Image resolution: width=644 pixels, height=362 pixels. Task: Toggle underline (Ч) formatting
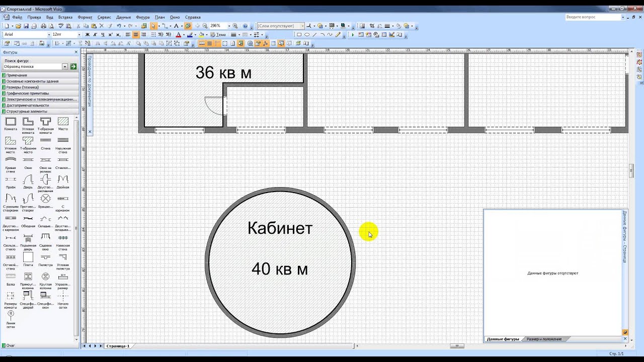[x=103, y=35]
